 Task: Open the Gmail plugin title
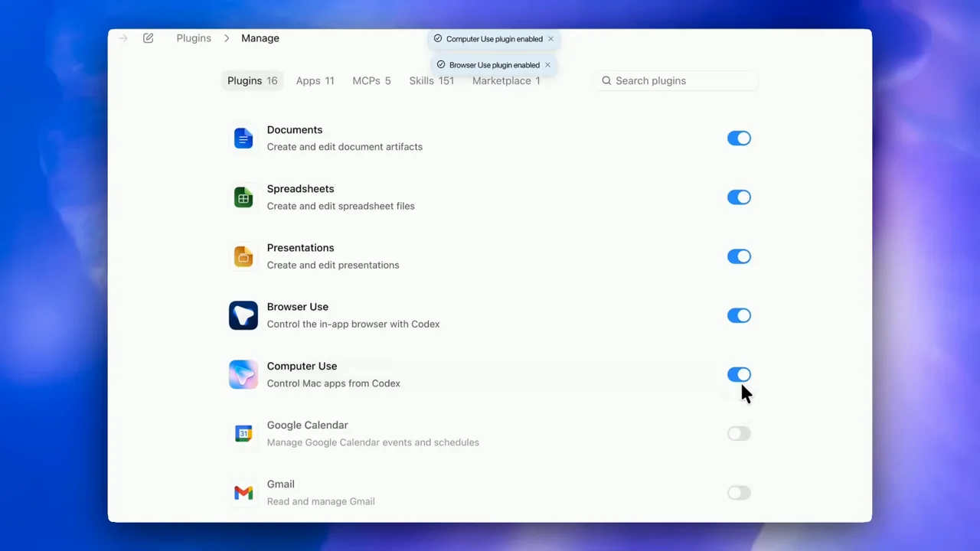(281, 484)
